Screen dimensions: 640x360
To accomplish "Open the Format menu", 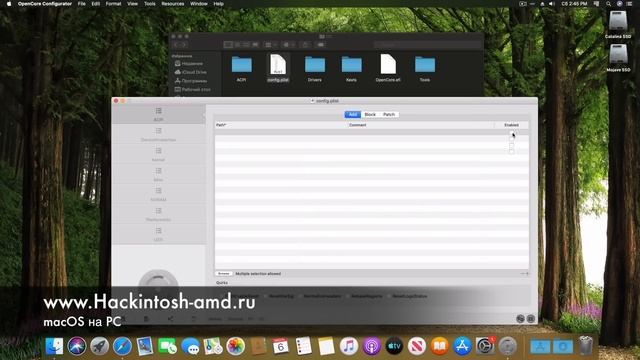I will (113, 4).
